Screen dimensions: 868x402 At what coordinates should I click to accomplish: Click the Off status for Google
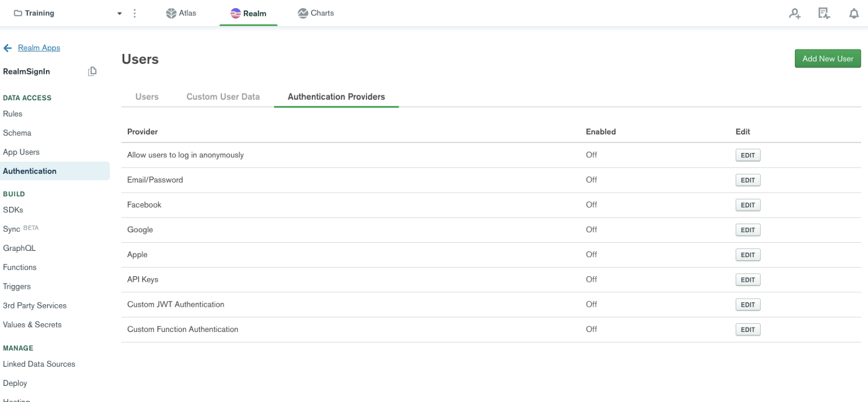(x=591, y=229)
